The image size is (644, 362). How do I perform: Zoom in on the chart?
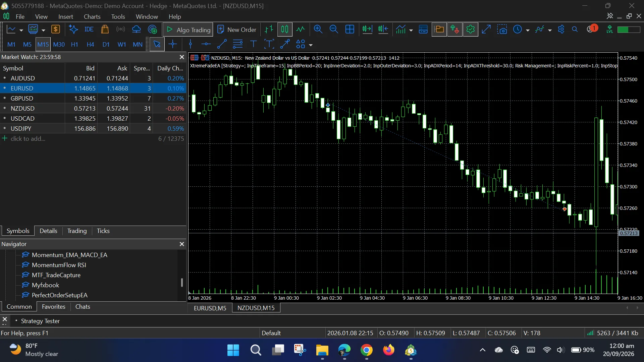tap(318, 29)
